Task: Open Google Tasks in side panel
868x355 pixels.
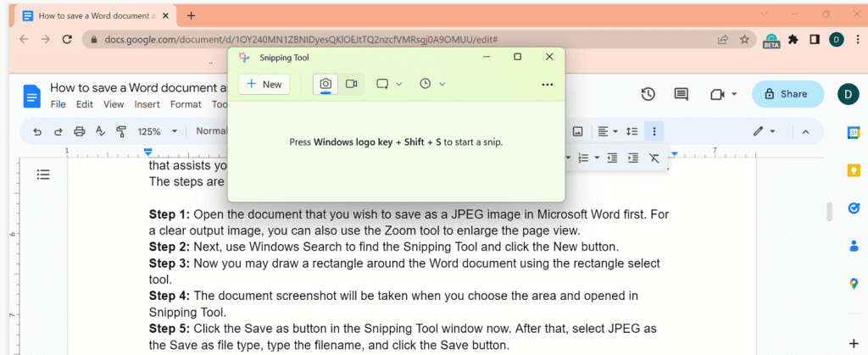Action: (x=854, y=208)
